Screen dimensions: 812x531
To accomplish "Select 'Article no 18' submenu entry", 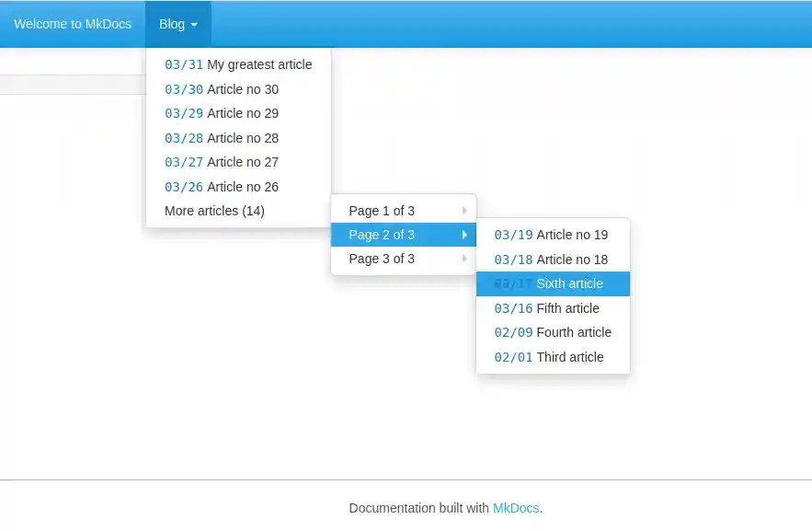I will [x=550, y=260].
